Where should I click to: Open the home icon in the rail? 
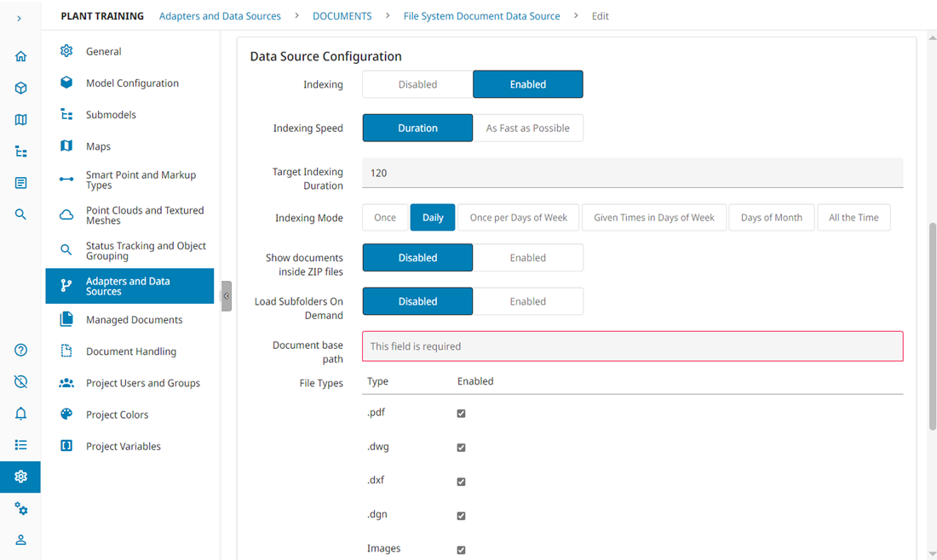click(x=20, y=56)
